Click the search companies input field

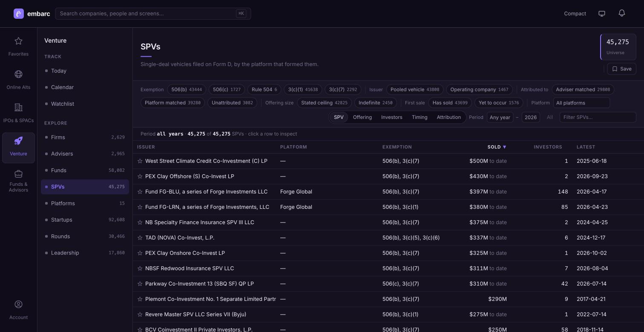[x=153, y=14]
